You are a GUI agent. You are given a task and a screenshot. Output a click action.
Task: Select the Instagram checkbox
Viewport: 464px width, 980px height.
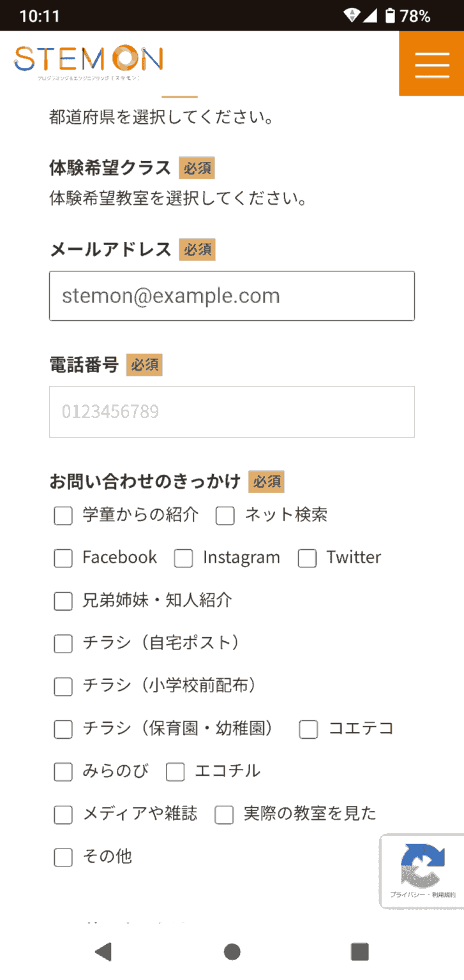click(x=183, y=558)
